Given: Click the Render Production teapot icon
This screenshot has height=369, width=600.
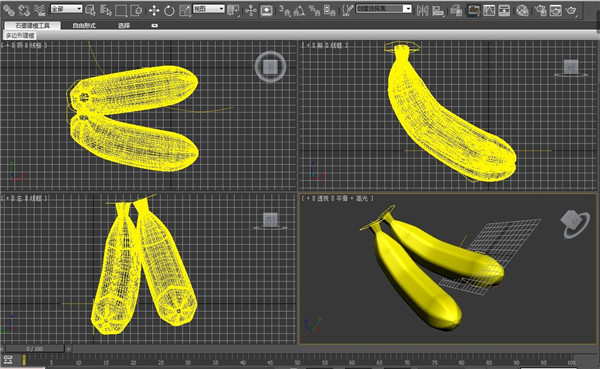Looking at the screenshot, I should [x=571, y=10].
